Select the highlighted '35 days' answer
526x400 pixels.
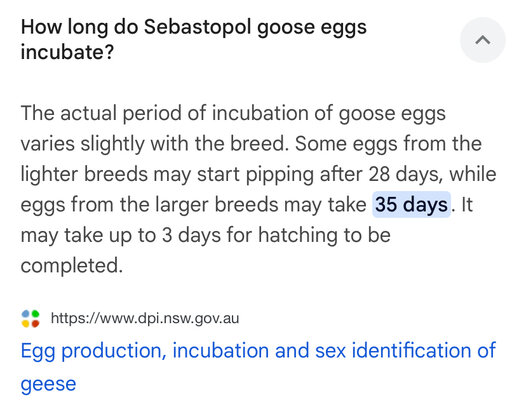[x=411, y=204]
